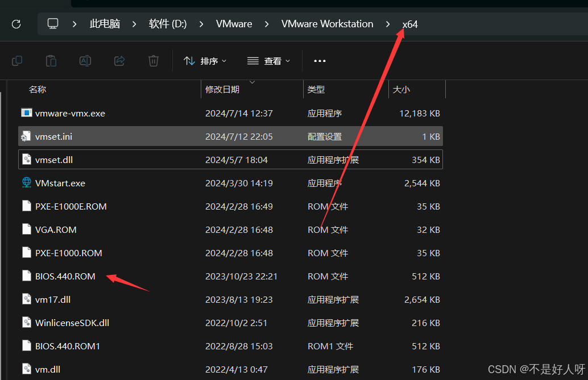
Task: Click date 2024/7/14 12:37
Action: pyautogui.click(x=239, y=113)
